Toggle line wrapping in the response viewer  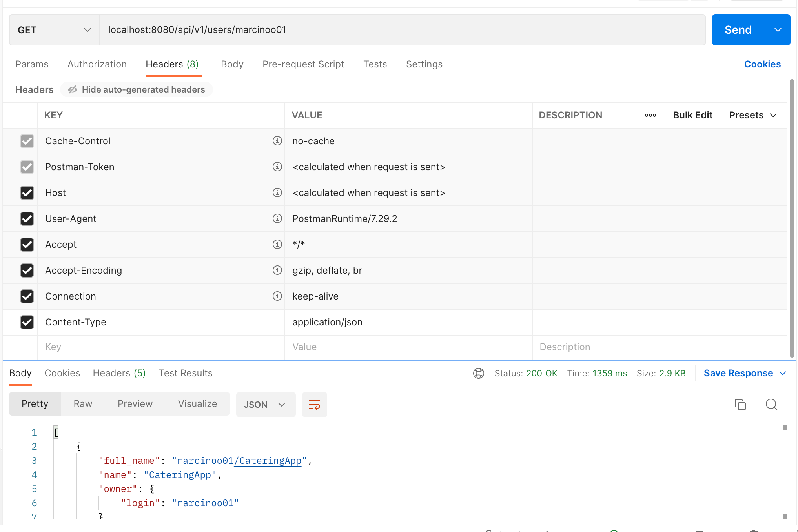pyautogui.click(x=314, y=404)
